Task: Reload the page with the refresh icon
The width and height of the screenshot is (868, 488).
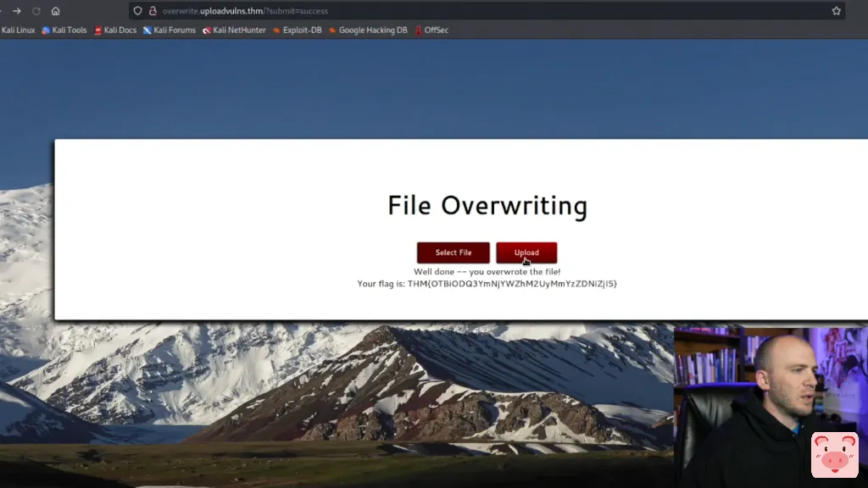Action: click(36, 11)
